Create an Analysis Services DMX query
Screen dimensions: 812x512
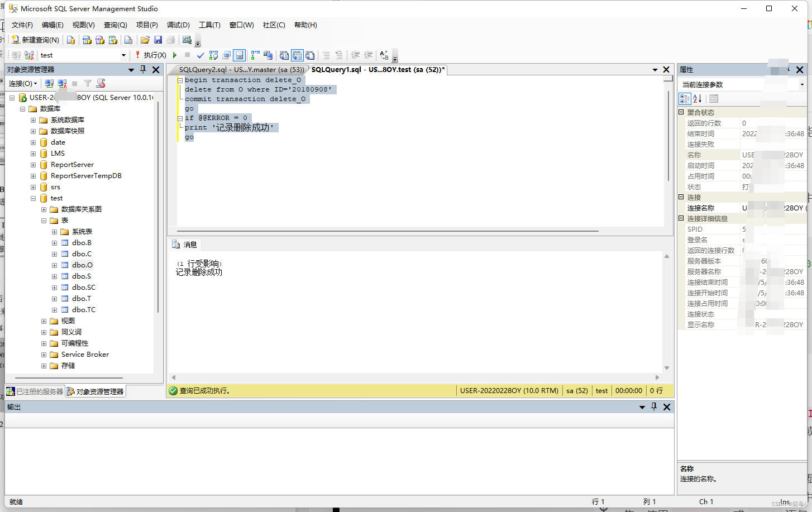pyautogui.click(x=99, y=40)
